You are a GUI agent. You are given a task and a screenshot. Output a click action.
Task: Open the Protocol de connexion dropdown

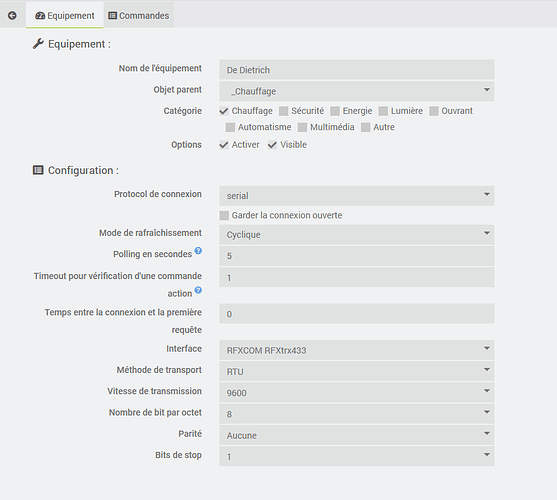tap(357, 196)
